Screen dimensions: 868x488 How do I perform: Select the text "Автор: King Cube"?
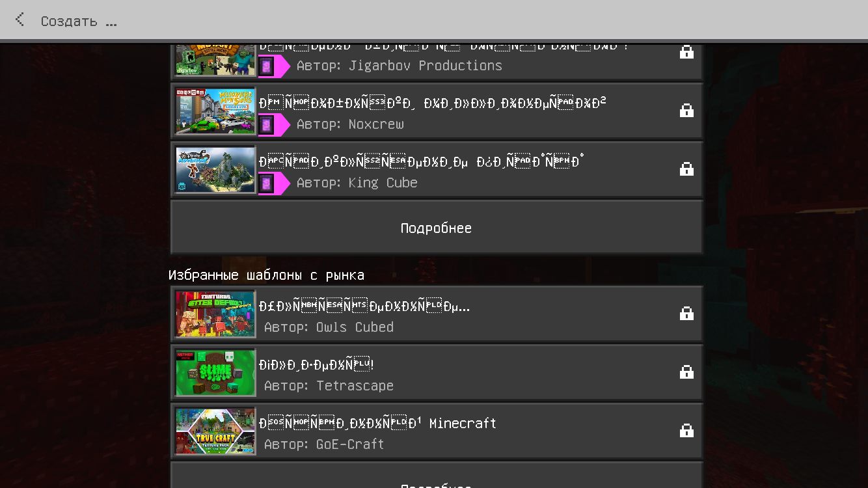tap(357, 183)
